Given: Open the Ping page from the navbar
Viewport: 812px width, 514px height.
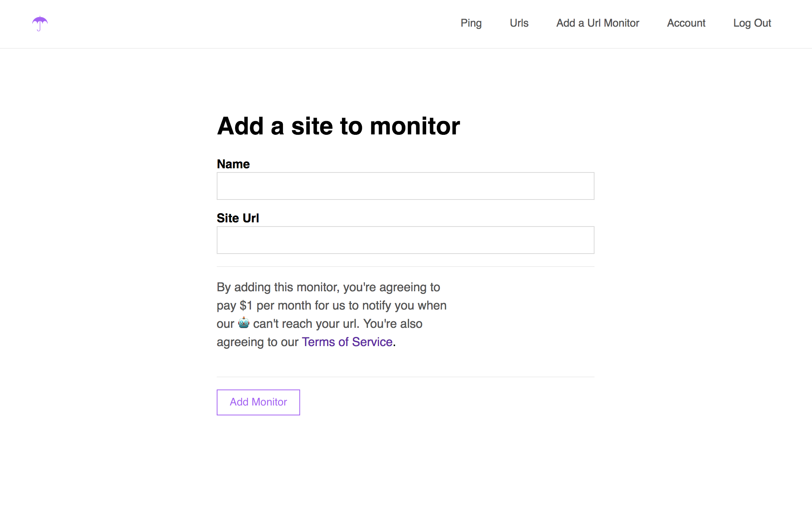Looking at the screenshot, I should [x=471, y=23].
